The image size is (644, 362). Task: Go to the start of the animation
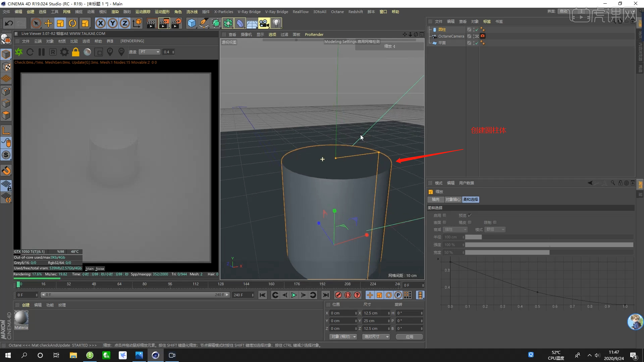263,295
